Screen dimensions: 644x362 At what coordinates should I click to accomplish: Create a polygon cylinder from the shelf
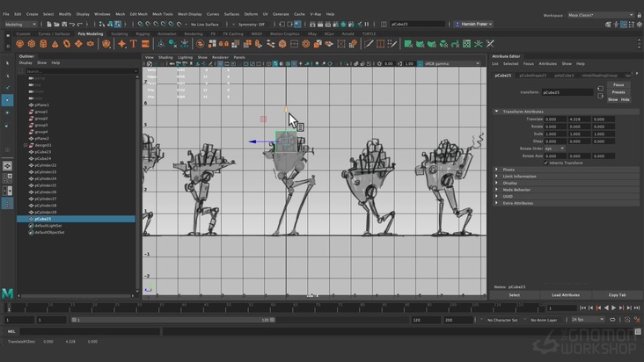[x=43, y=44]
